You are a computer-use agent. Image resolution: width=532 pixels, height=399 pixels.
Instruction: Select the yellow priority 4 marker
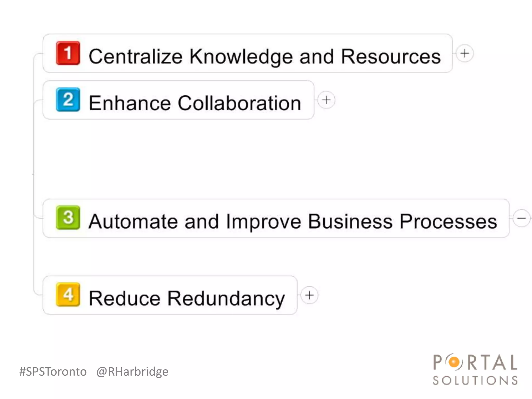[x=68, y=295]
